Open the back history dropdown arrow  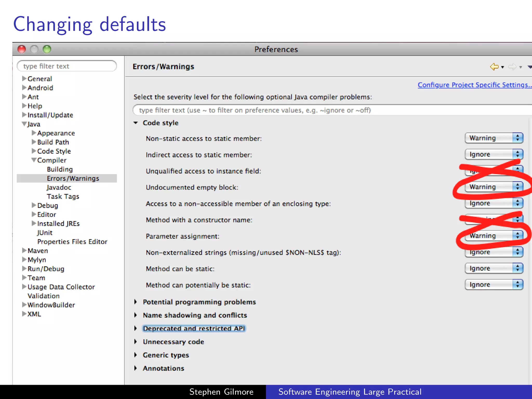click(503, 67)
